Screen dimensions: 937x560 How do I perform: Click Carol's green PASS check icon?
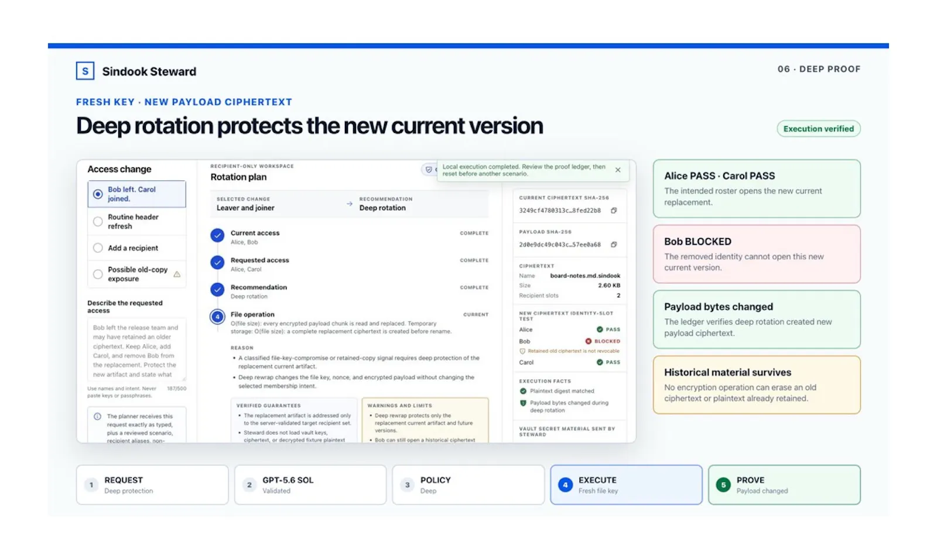600,362
